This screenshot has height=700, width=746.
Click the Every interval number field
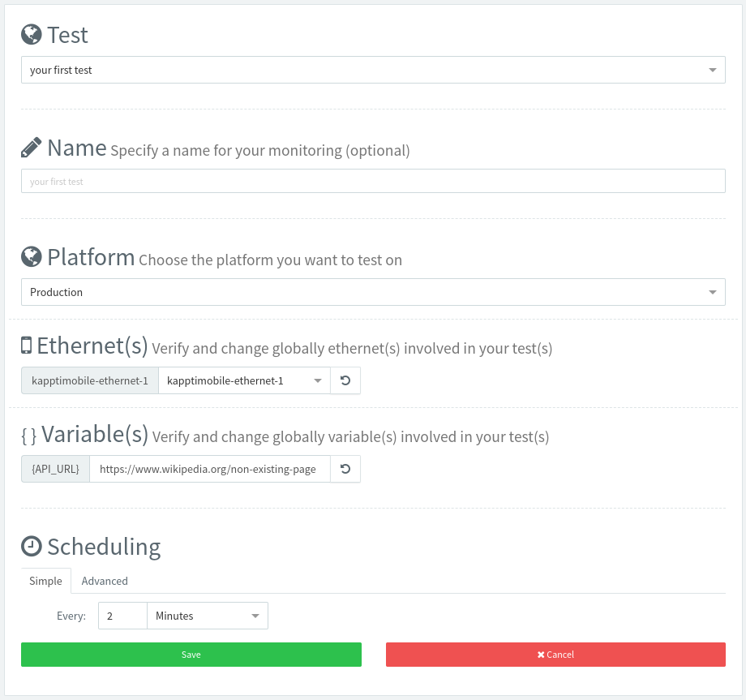122,616
